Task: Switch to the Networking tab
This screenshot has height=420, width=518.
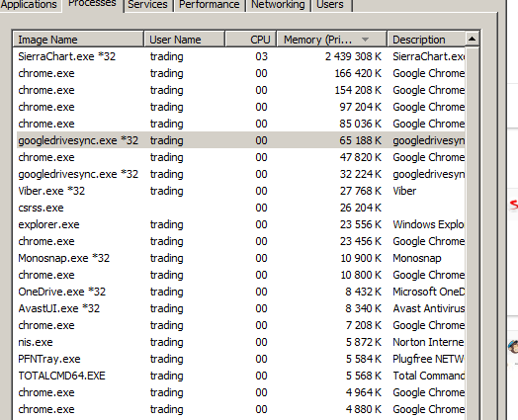Action: tap(278, 5)
